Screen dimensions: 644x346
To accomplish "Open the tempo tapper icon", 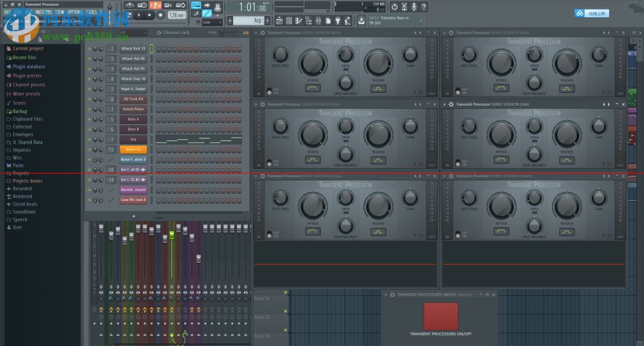I will tap(348, 21).
